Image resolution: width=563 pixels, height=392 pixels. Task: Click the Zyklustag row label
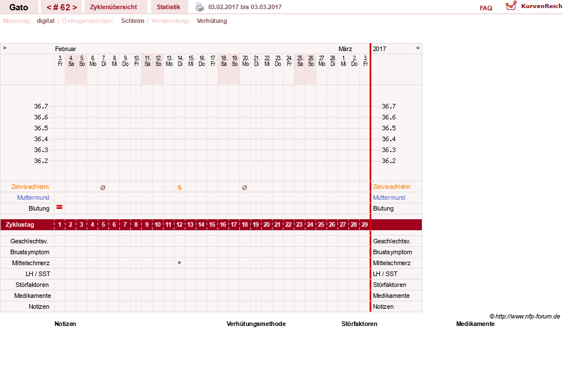pos(20,225)
